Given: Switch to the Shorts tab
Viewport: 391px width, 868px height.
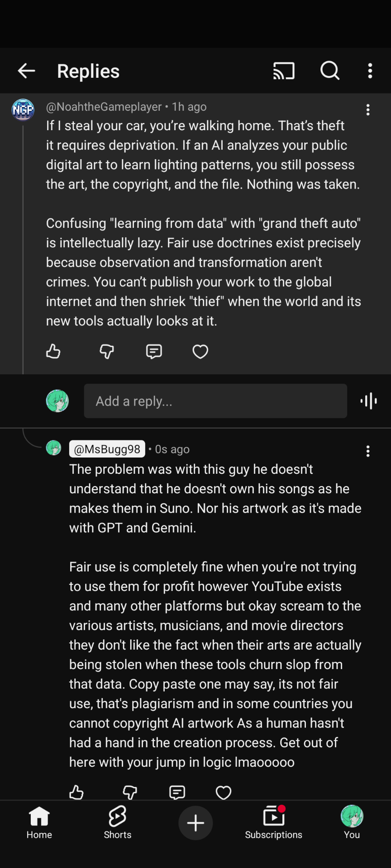Looking at the screenshot, I should click(x=118, y=823).
